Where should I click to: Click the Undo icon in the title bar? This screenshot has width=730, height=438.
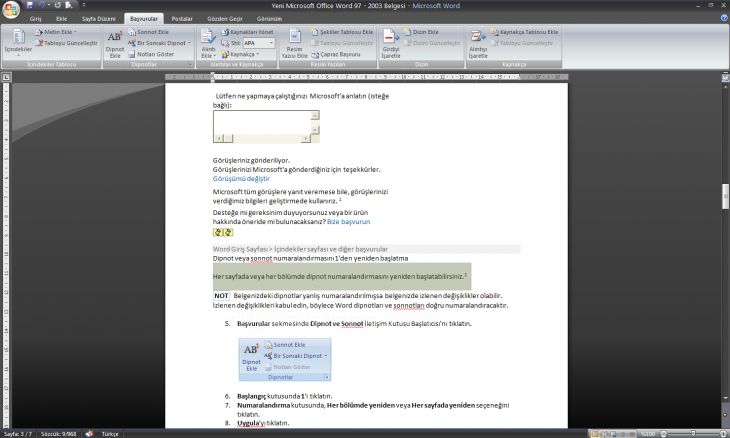pyautogui.click(x=41, y=5)
